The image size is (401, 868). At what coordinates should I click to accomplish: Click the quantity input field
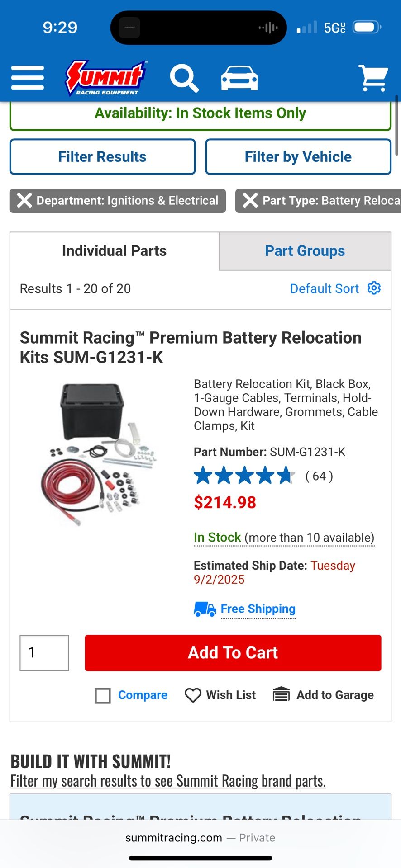pos(44,652)
